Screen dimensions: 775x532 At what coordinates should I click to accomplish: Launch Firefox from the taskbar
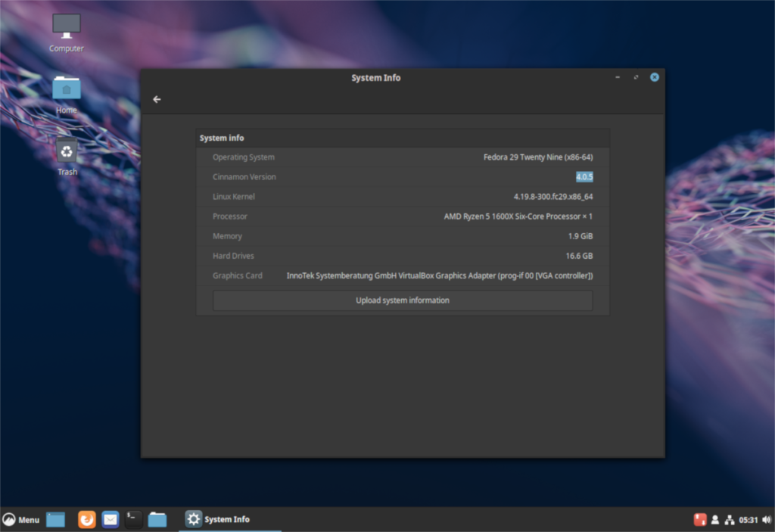pos(86,519)
